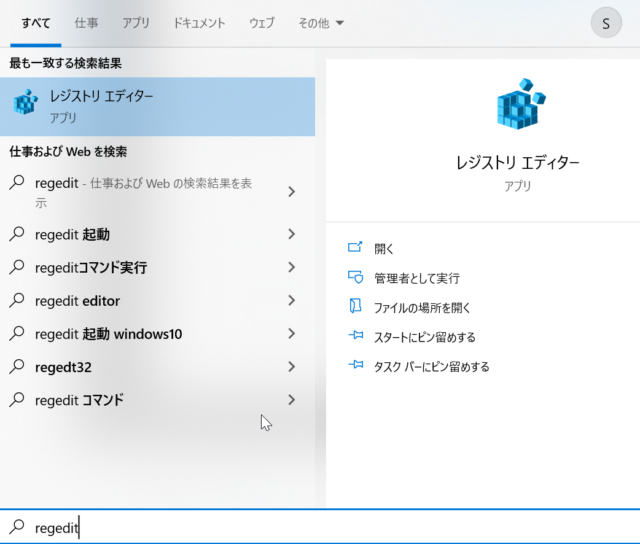This screenshot has height=544, width=640.
Task: Click the shield icon beside 管理者として実行
Action: [356, 277]
